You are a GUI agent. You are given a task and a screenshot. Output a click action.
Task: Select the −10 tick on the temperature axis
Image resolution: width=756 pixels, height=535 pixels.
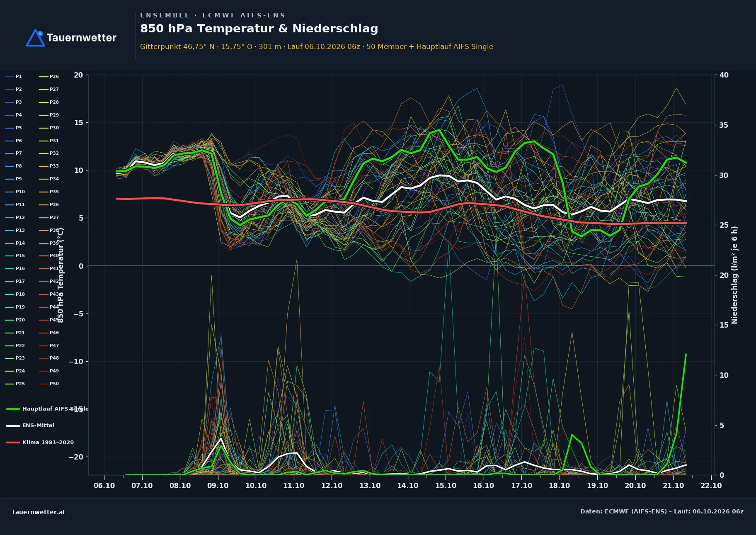76,362
